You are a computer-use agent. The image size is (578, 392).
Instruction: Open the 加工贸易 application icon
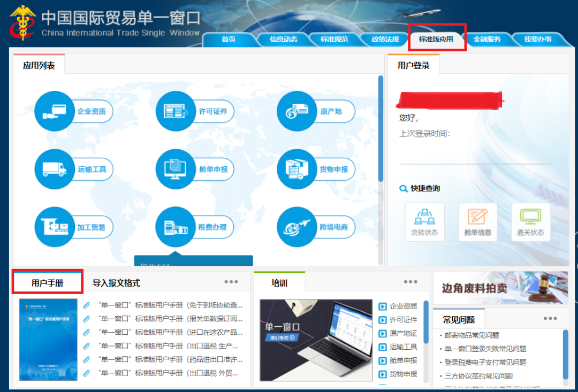[x=55, y=227]
